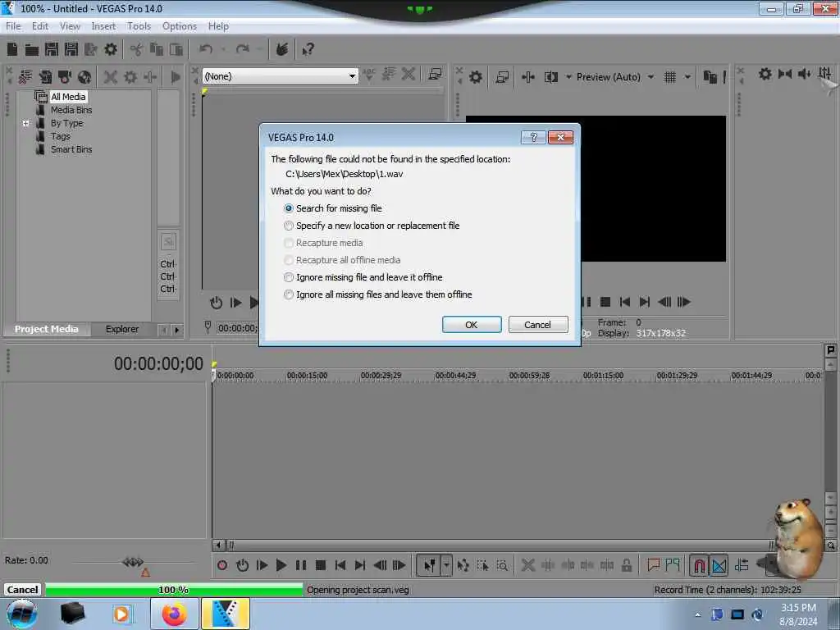840x630 pixels.
Task: Toggle Automatic Crossfades icon
Action: (x=719, y=565)
